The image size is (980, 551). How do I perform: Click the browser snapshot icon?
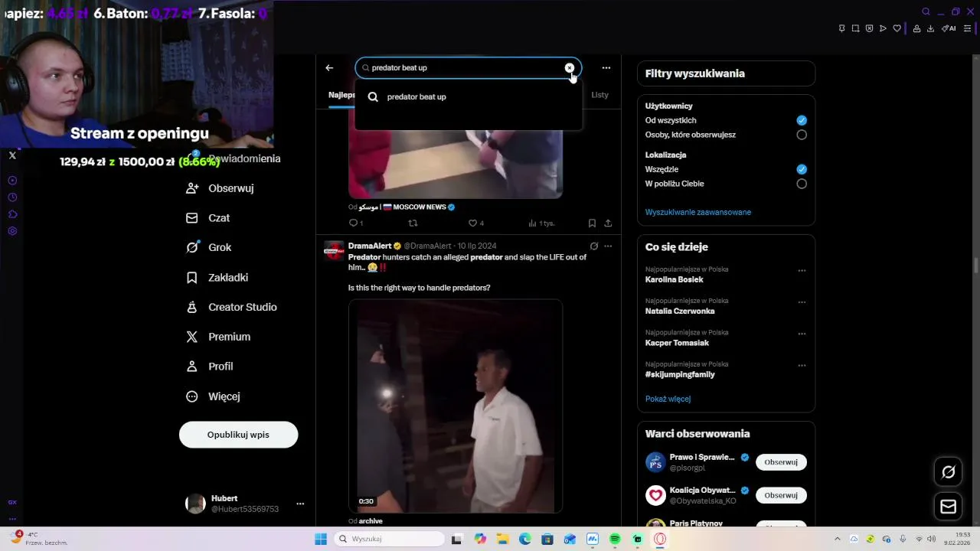855,28
